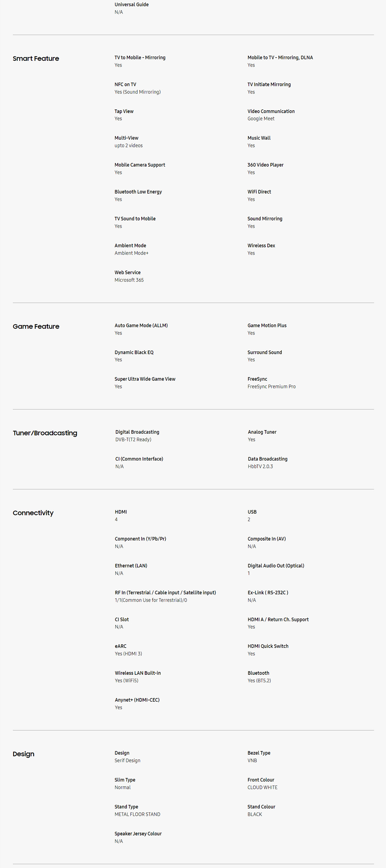Click the Smart Feature section heading
The height and width of the screenshot is (868, 386).
click(36, 59)
